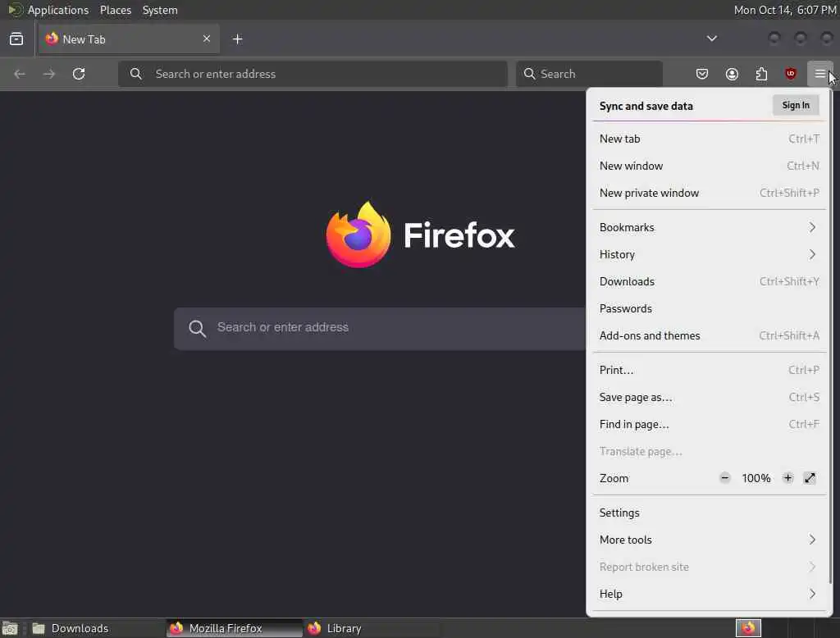840x638 pixels.
Task: Choose New tab from the menu
Action: [x=710, y=139]
